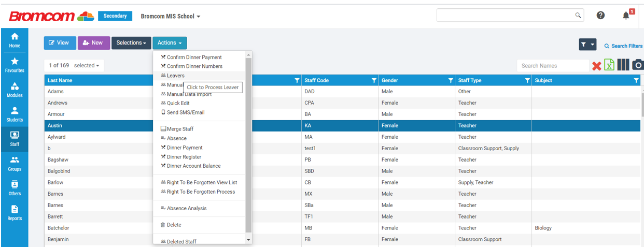Open the Modules sidebar icon
This screenshot has height=247, width=644.
click(15, 90)
